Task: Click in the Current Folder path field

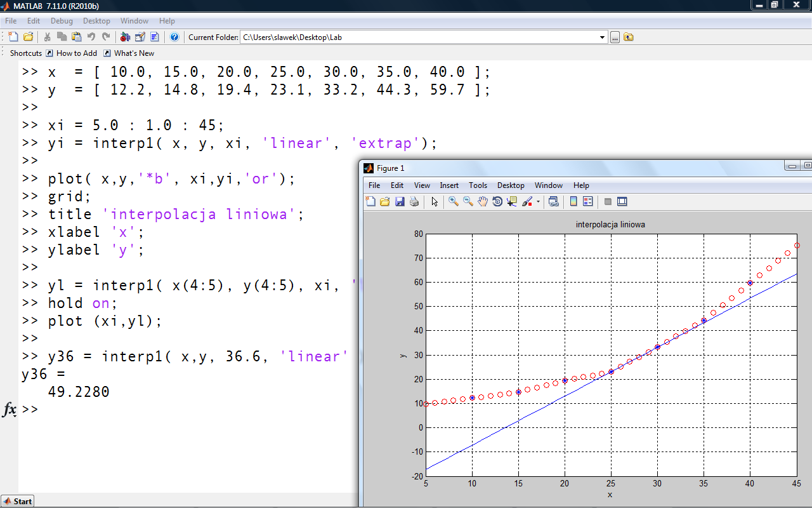Action: tap(419, 37)
